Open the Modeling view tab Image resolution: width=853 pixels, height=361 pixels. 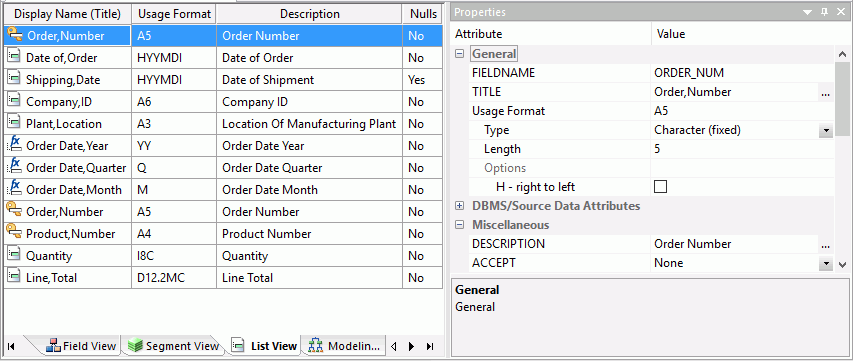tap(344, 346)
